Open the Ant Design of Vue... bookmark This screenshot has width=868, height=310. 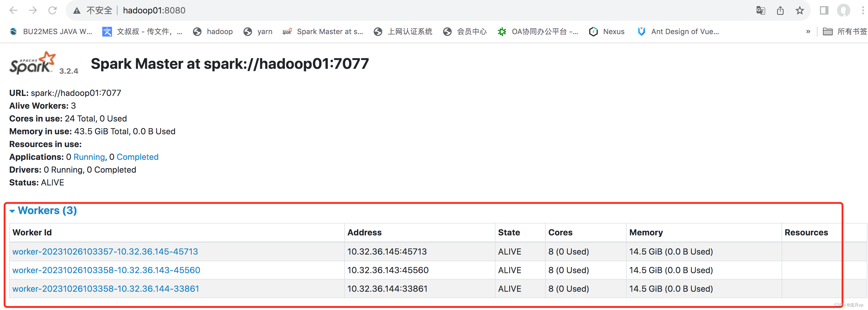tap(678, 32)
